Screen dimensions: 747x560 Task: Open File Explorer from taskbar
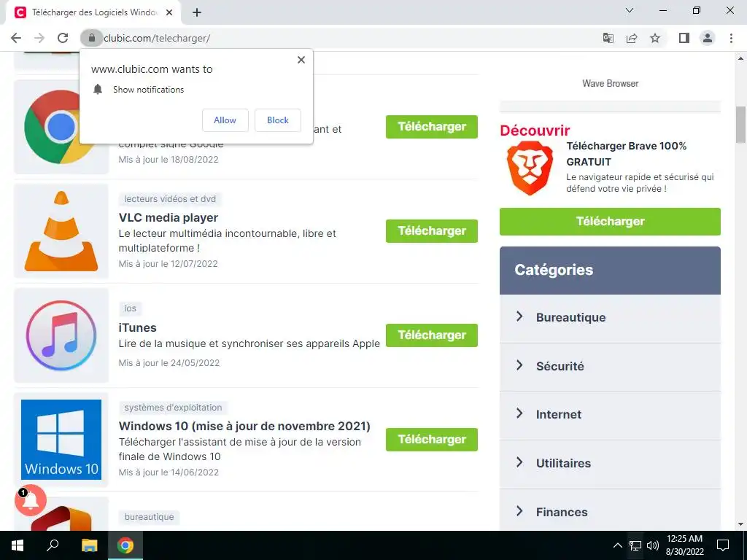(89, 545)
